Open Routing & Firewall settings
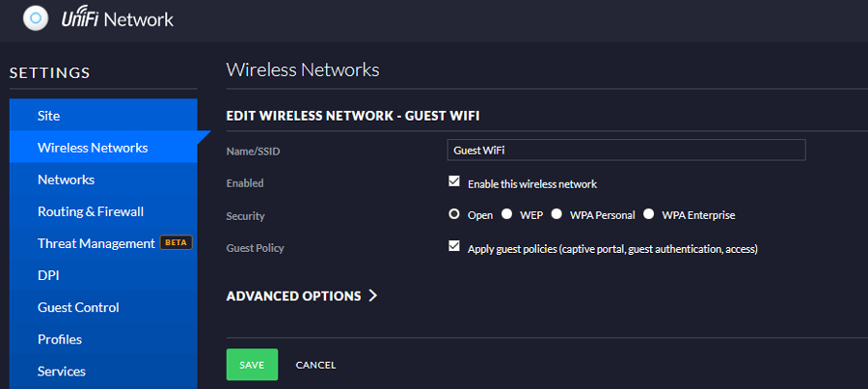This screenshot has height=389, width=868. [x=91, y=211]
